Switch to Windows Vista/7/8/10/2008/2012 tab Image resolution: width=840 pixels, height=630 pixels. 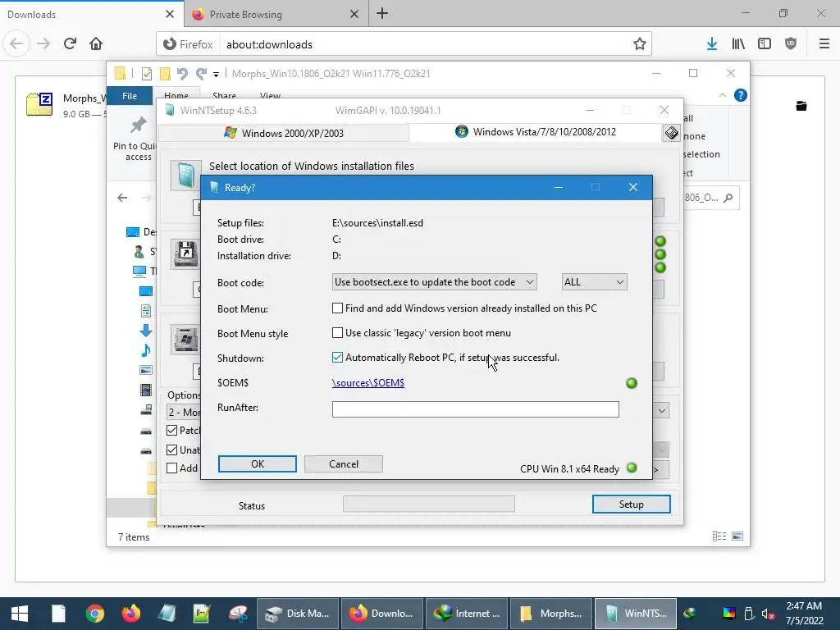point(536,132)
